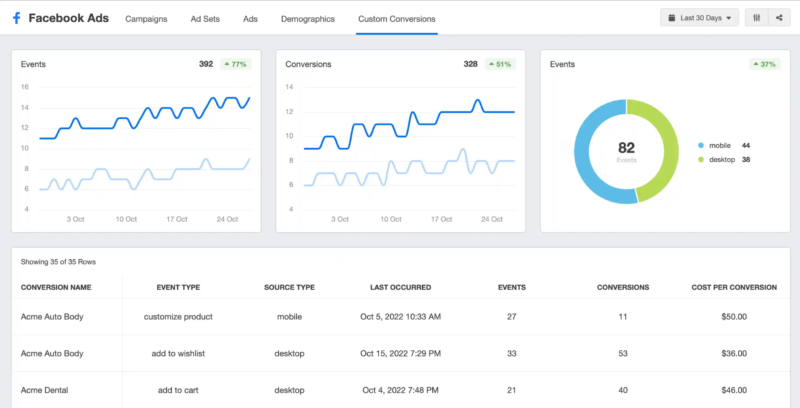Click 'add to wishlist' event type cell
The width and height of the screenshot is (800, 408).
(178, 353)
